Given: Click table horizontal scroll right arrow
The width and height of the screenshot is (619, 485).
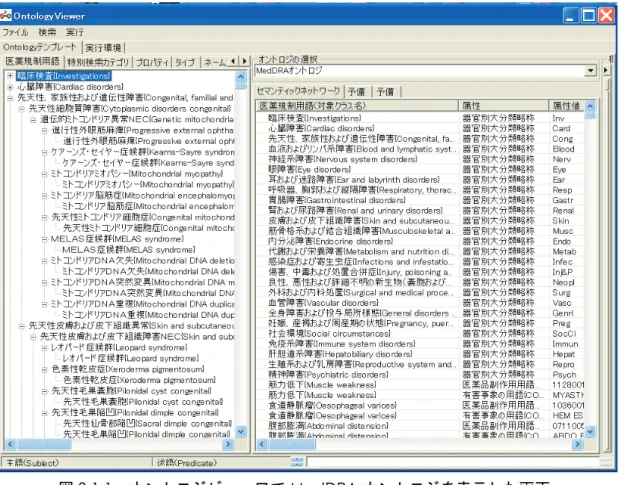Looking at the screenshot, I should tap(577, 444).
